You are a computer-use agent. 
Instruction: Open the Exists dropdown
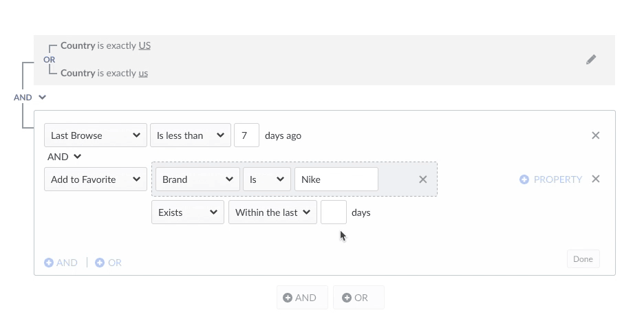click(188, 212)
